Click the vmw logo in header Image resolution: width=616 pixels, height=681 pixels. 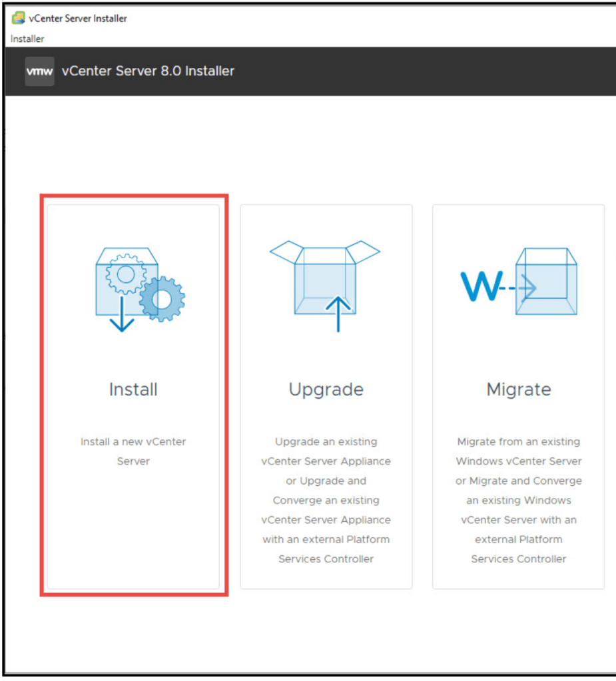pos(39,71)
